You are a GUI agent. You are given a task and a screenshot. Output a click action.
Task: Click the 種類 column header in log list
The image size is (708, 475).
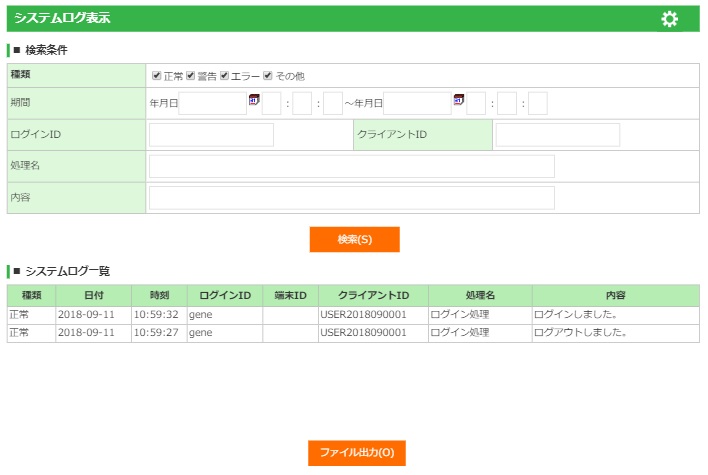pyautogui.click(x=31, y=295)
